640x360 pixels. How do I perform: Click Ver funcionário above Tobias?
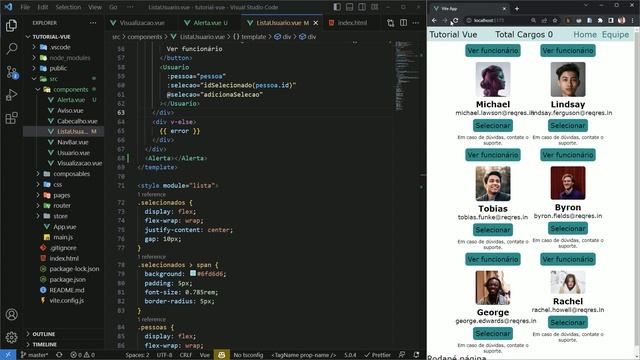coord(493,155)
